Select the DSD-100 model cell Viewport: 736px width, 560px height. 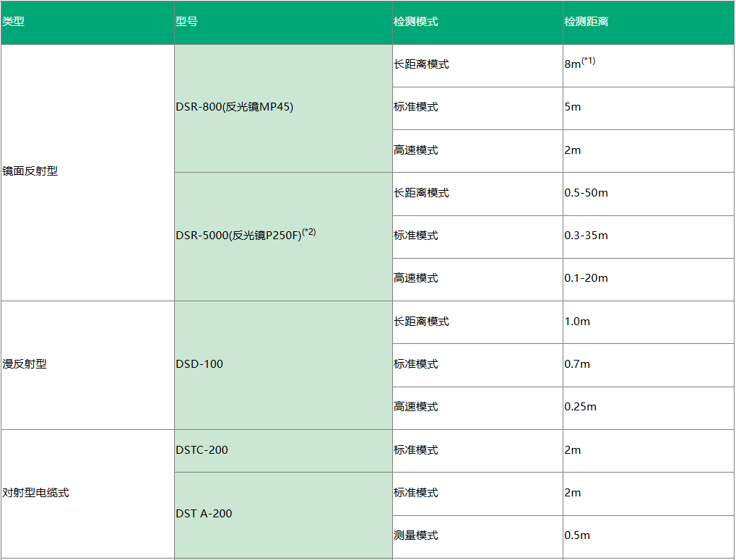(199, 364)
